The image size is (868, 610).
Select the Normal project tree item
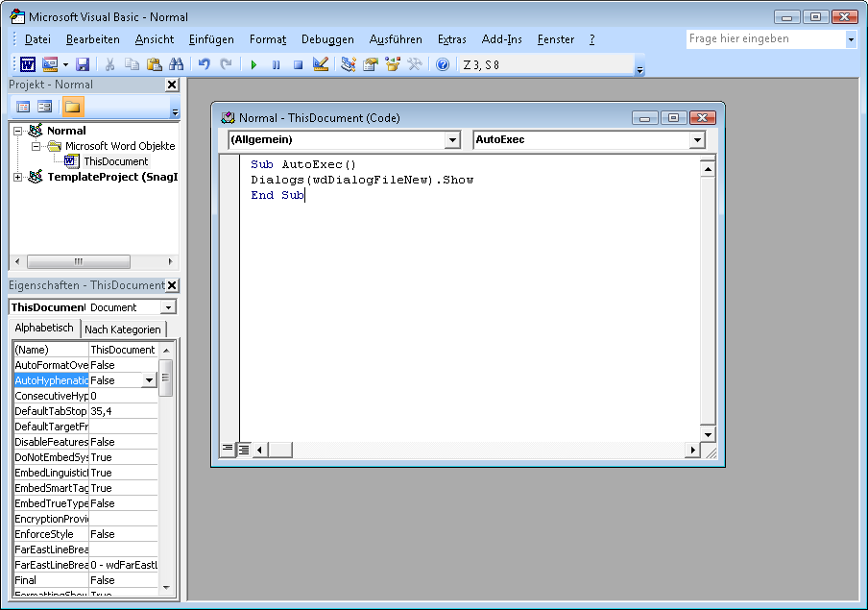[66, 131]
